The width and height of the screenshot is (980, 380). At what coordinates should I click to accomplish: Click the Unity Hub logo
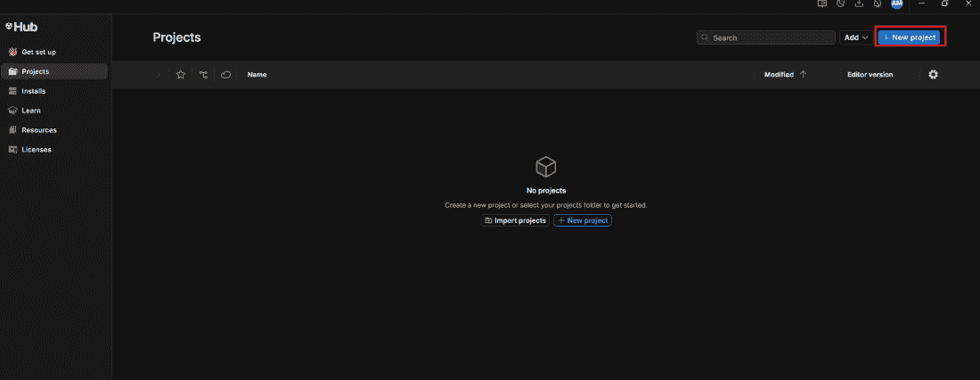[21, 27]
